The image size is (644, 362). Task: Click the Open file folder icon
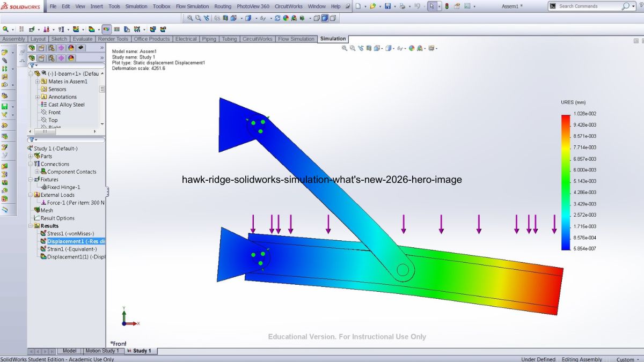[373, 6]
